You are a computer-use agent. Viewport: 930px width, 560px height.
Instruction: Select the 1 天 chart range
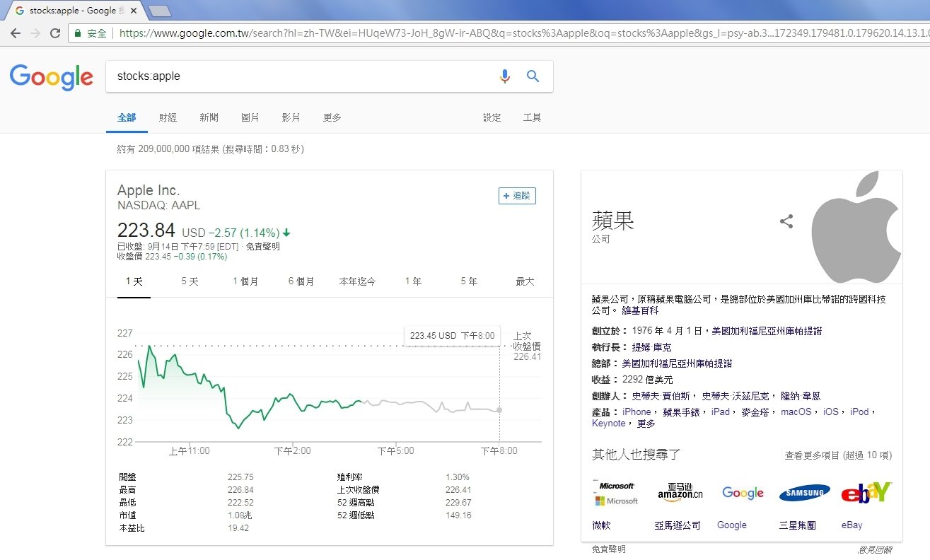coord(134,281)
